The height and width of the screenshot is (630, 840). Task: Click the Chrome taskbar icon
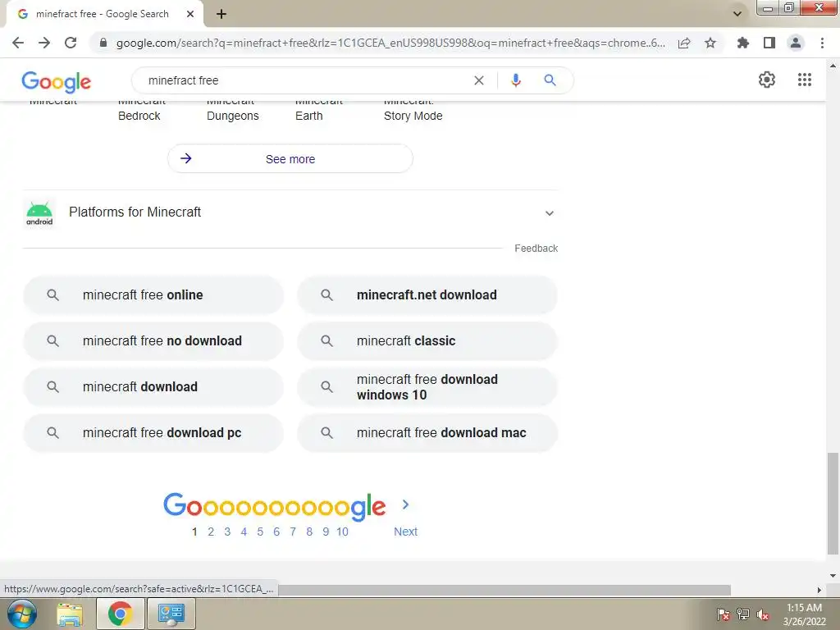pyautogui.click(x=121, y=614)
